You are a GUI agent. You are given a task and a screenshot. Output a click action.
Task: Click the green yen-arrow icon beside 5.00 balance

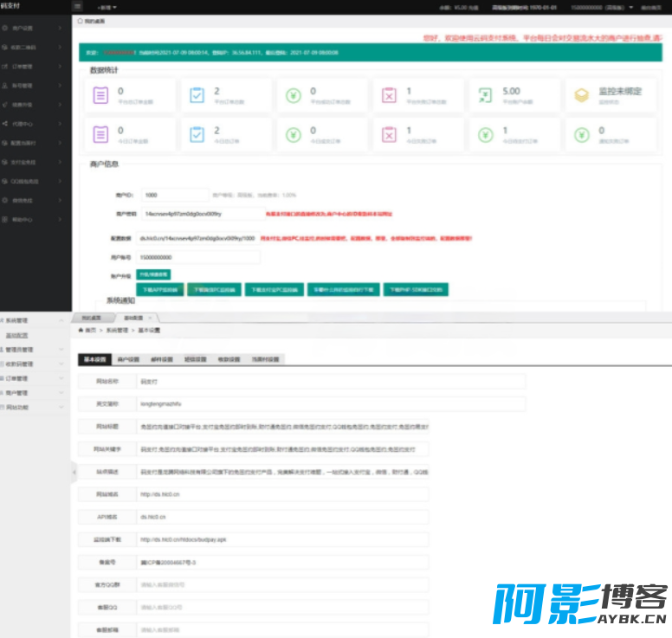tap(485, 95)
